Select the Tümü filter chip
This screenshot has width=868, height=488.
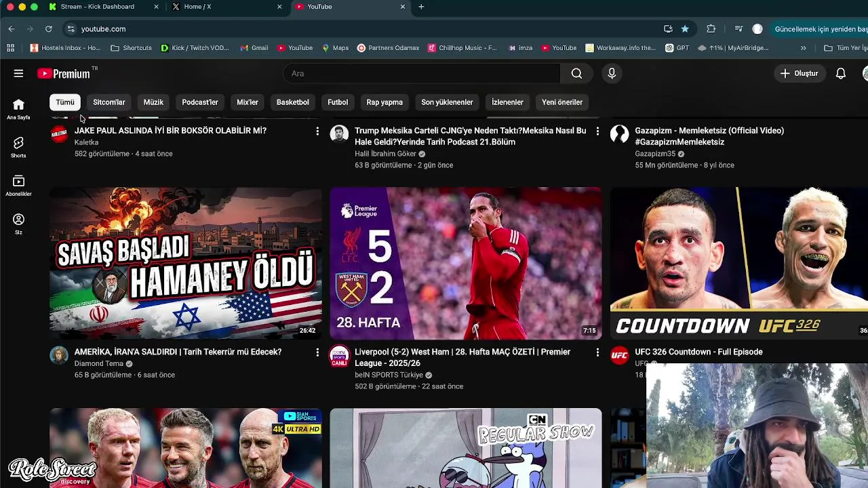(x=65, y=102)
